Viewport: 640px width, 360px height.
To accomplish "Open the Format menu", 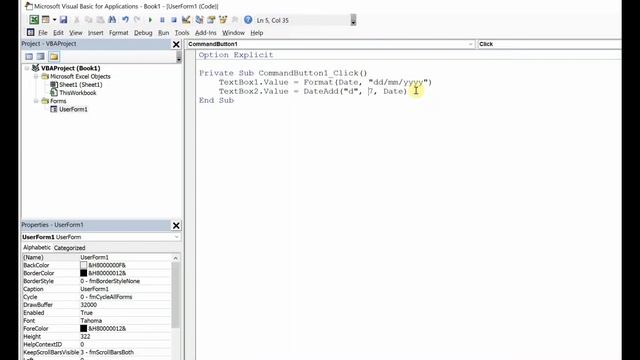I will pos(119,33).
